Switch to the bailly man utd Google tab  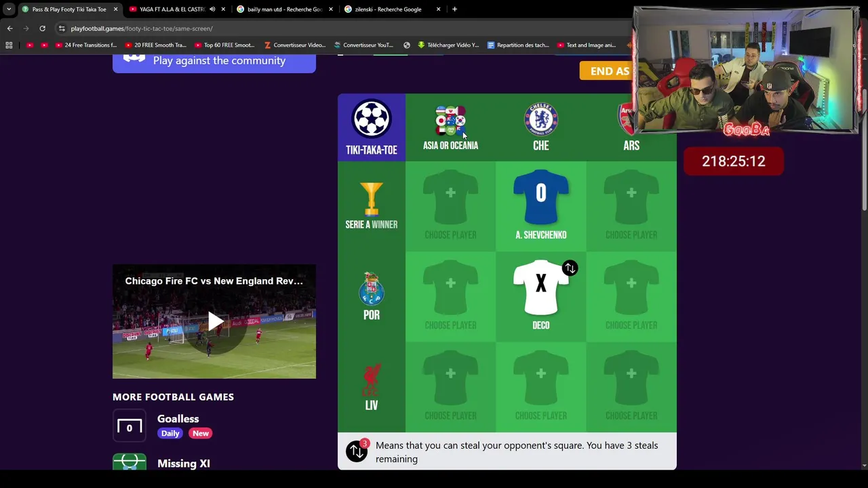[x=285, y=9]
